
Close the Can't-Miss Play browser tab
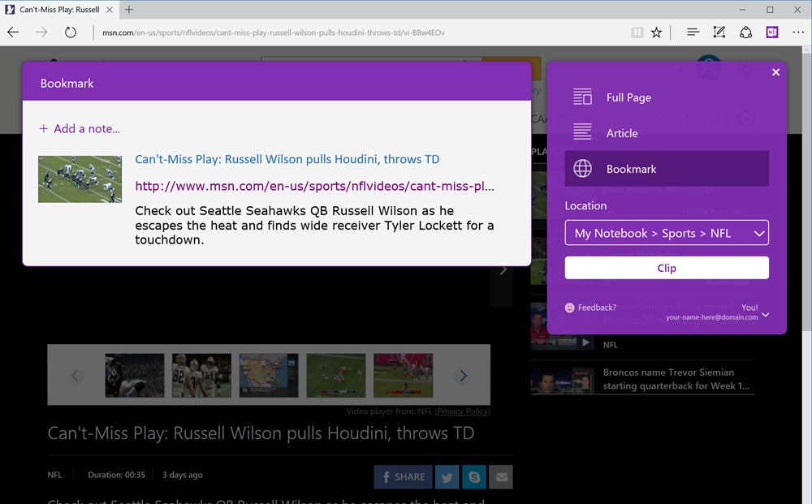tap(110, 10)
